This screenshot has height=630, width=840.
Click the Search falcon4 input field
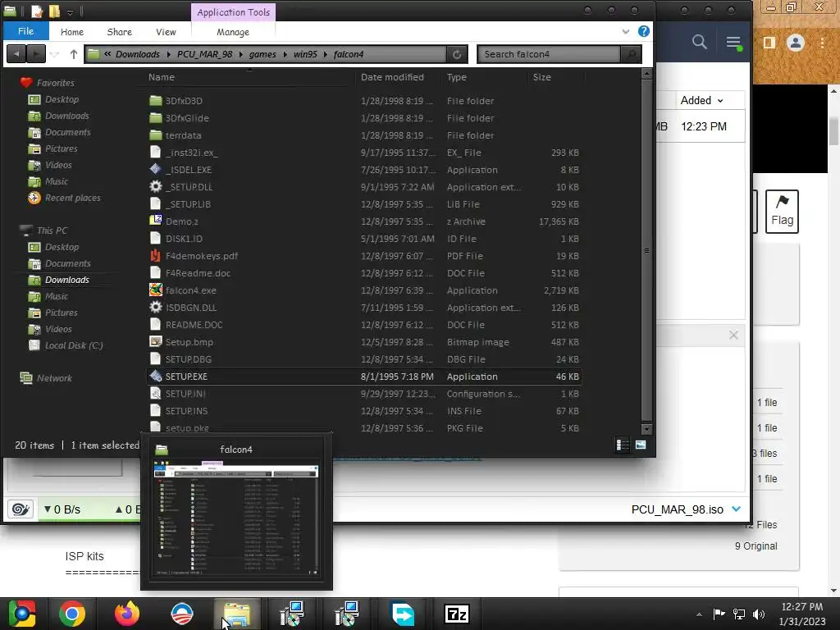[549, 54]
